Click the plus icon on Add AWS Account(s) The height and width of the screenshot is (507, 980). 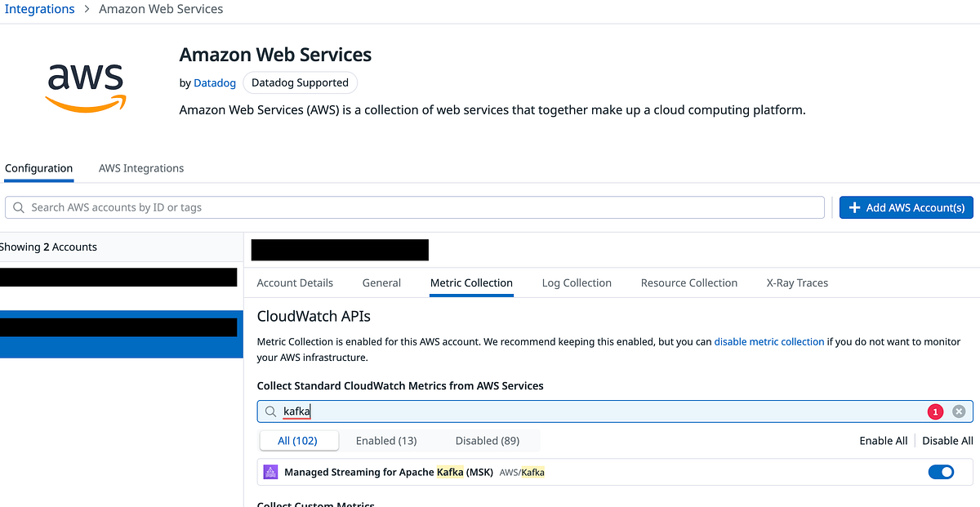(854, 207)
